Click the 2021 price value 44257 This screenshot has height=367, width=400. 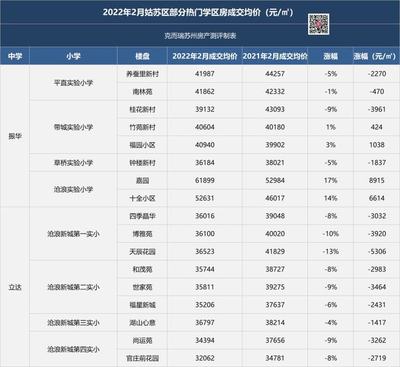click(275, 74)
